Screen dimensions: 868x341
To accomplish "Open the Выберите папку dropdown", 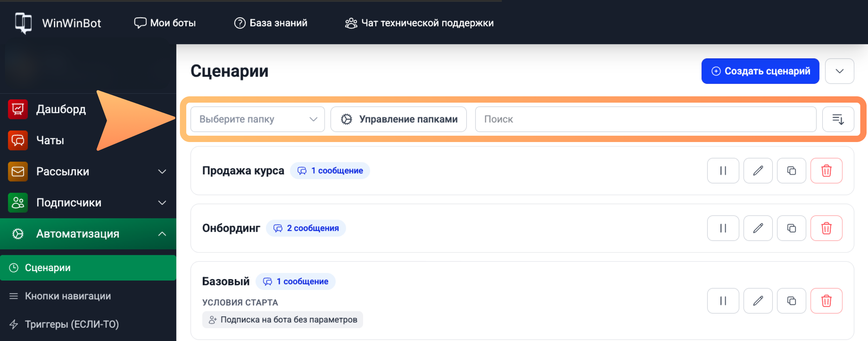I will tap(257, 120).
